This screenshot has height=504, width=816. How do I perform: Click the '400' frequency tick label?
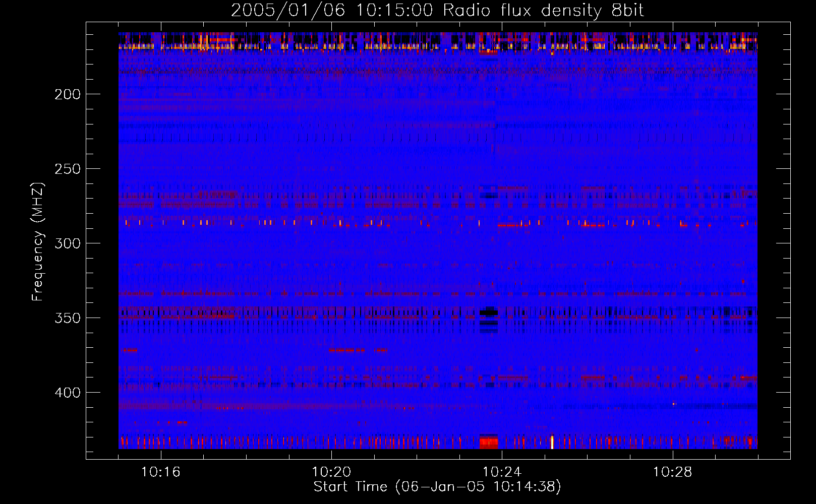68,393
